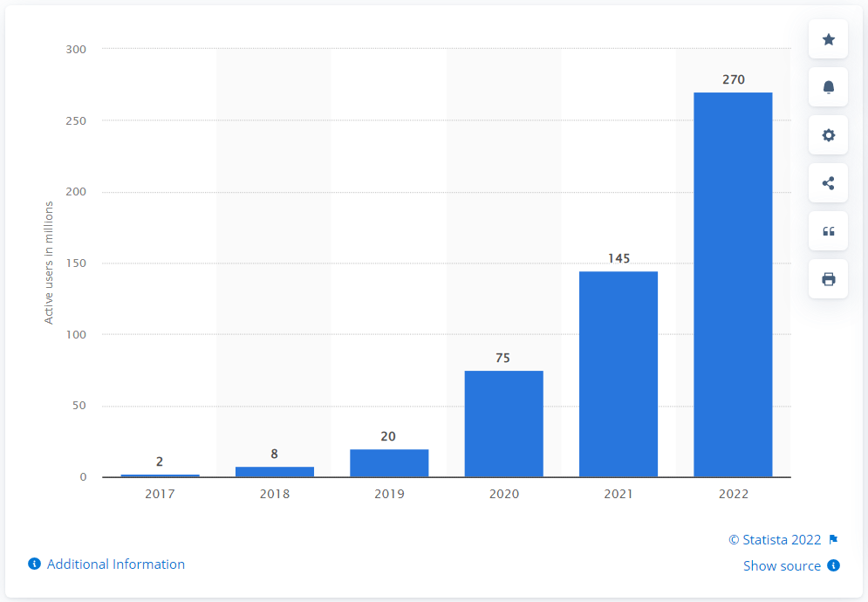868x602 pixels.
Task: Click the 2017 x-axis label
Action: (x=160, y=494)
